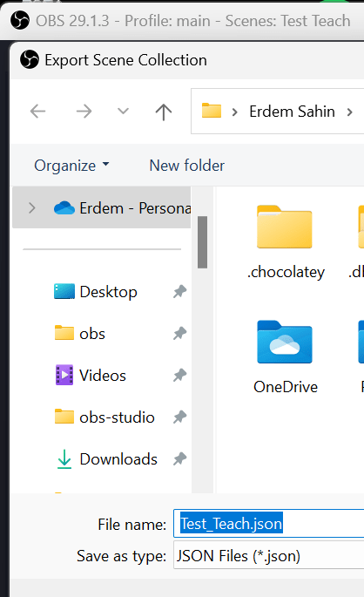This screenshot has width=364, height=597.
Task: Open the obs quick access folder
Action: (x=92, y=334)
